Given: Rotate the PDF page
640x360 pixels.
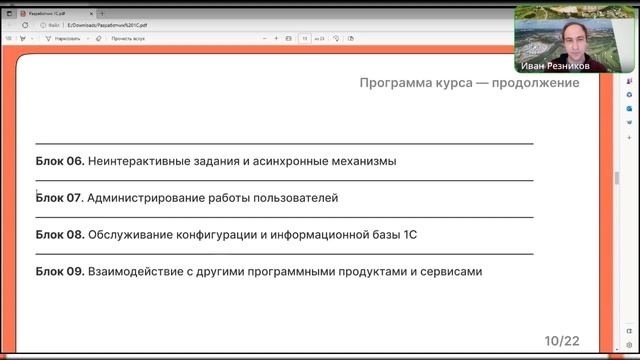Looking at the screenshot, I should pyautogui.click(x=336, y=38).
